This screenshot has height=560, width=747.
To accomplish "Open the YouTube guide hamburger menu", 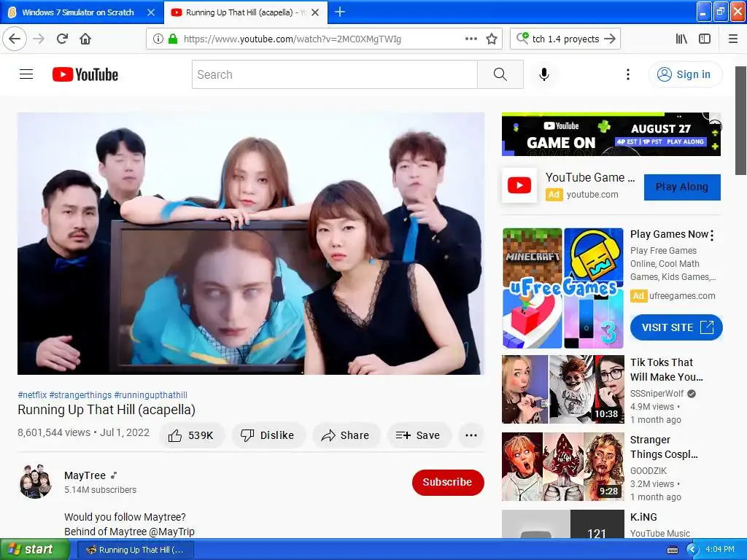I will (26, 74).
